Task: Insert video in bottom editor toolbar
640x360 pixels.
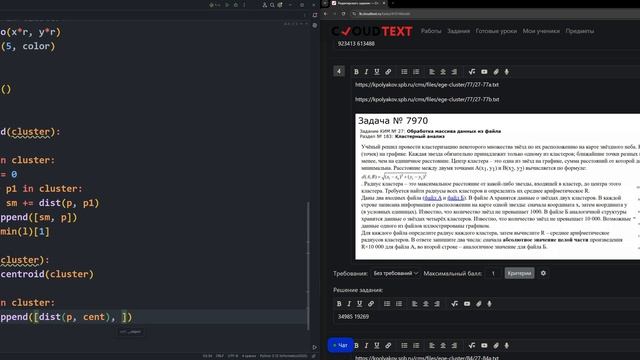Action: click(x=484, y=345)
